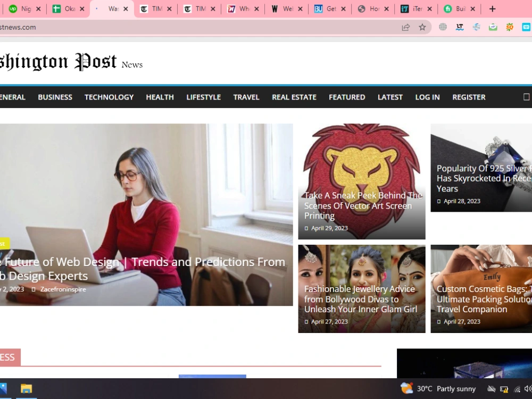Screen dimensions: 532x399
Task: Close the Buil tab
Action: coord(473,9)
